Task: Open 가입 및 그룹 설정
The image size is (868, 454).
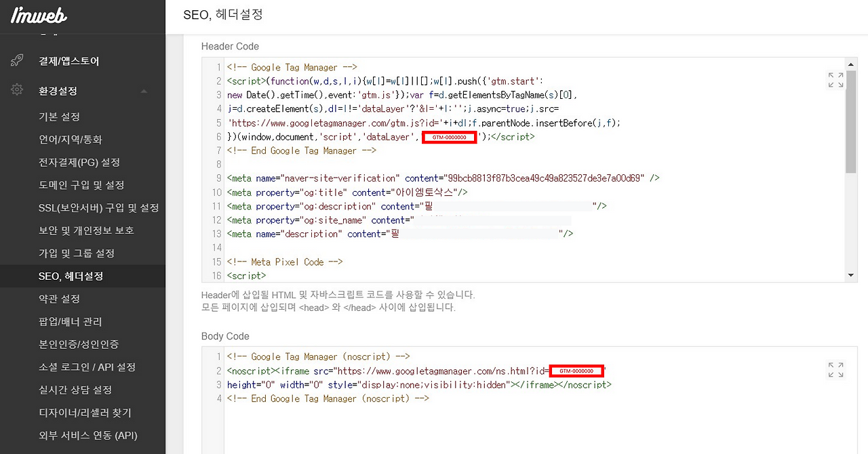Action: pos(77,253)
